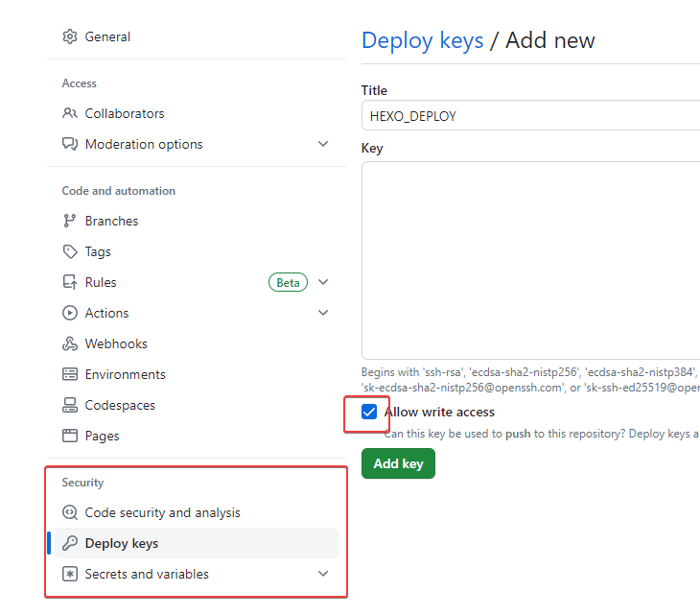
Task: Select the Deploy keys sidebar item
Action: click(197, 543)
